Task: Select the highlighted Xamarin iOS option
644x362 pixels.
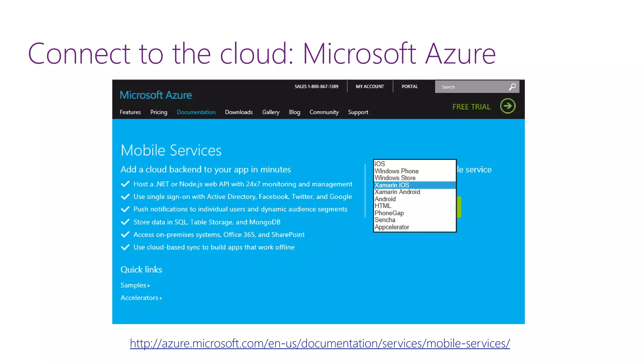Action: click(x=415, y=185)
